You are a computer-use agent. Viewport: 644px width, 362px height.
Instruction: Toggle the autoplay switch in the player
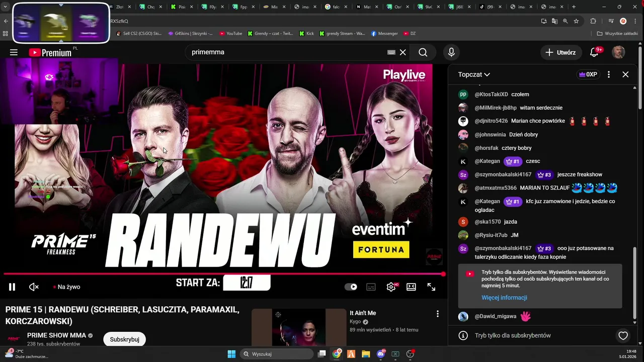[351, 287]
